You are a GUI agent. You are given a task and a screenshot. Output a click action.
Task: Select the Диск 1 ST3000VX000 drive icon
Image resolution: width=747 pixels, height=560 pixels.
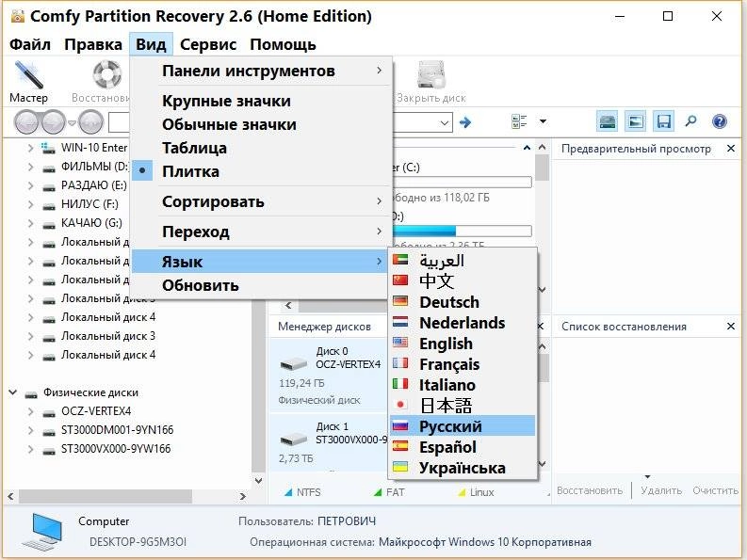pos(294,438)
